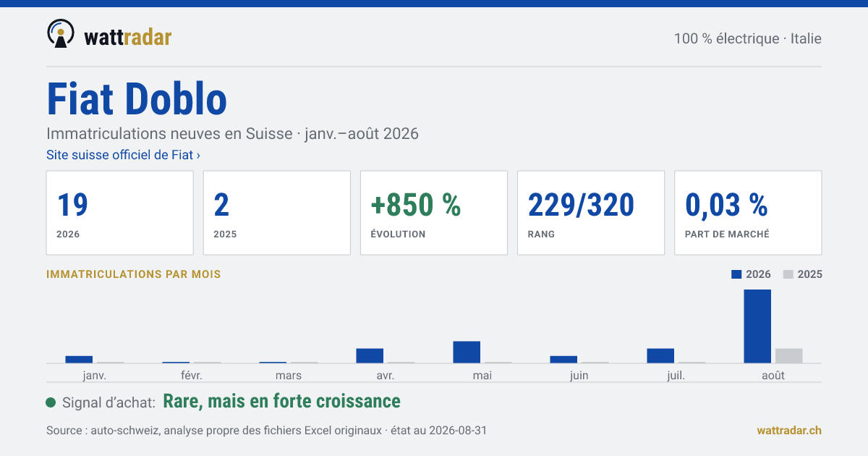Click the 0,03 % part de marché card

pyautogui.click(x=748, y=213)
